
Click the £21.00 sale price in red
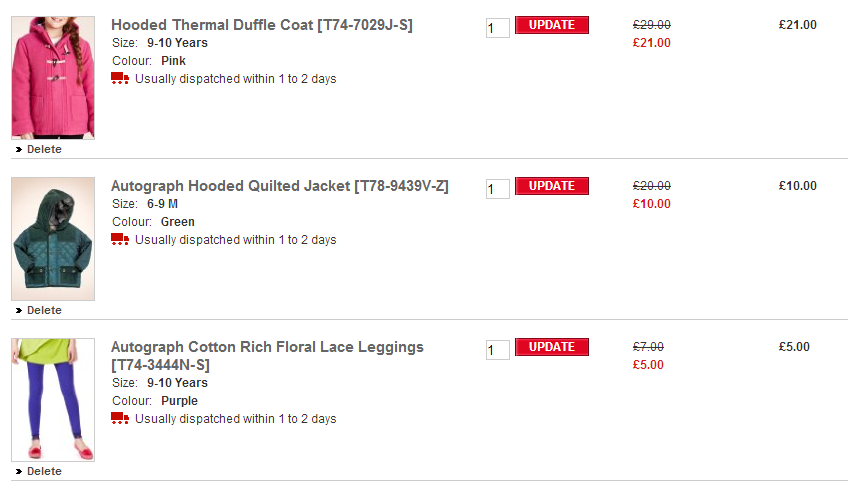(x=651, y=43)
